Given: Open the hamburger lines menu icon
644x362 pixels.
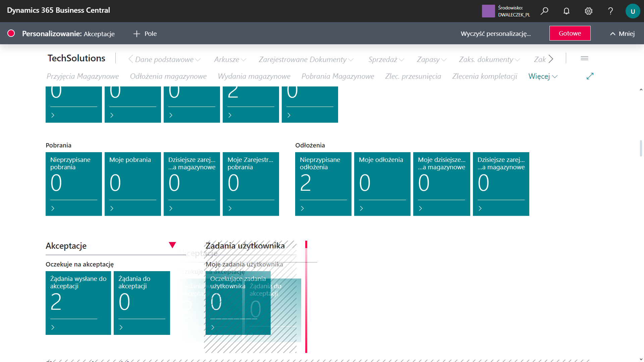Looking at the screenshot, I should (584, 58).
